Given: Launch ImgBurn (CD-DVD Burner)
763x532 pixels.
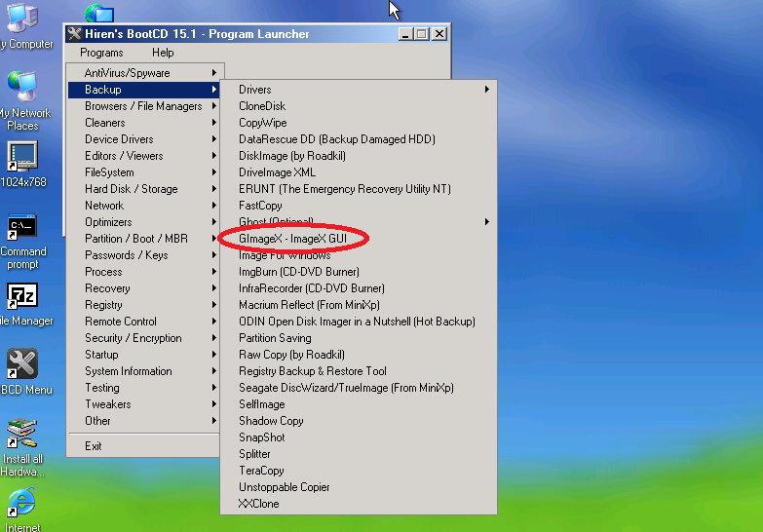Looking at the screenshot, I should (359, 272).
